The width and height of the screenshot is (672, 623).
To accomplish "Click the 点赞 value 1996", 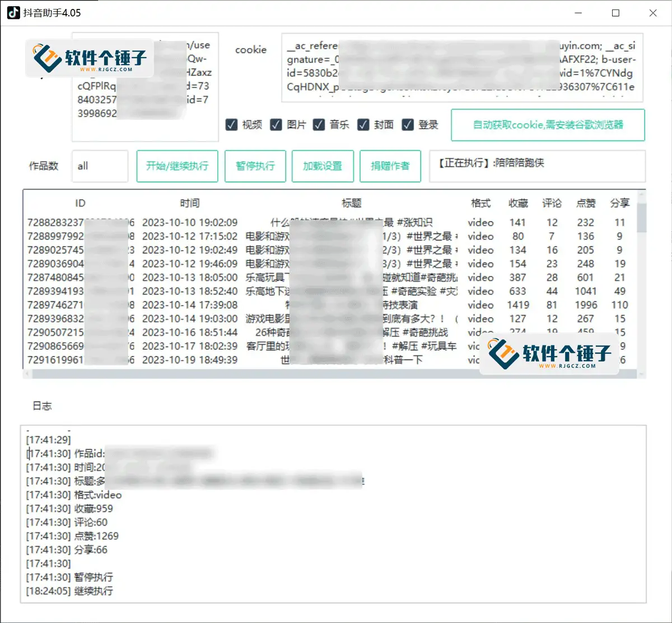I will coord(586,305).
